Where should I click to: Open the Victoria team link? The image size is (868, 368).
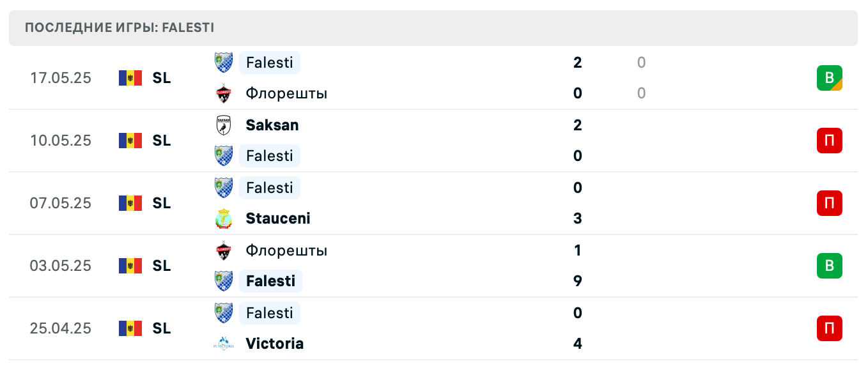coord(274,344)
